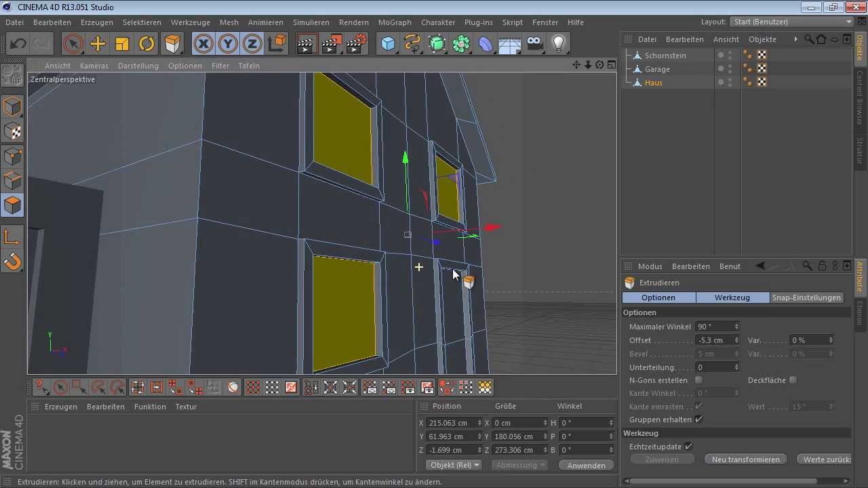Click the yellow honeycomb icon in bottom toolbar
Screen dimensions: 868x488
click(x=485, y=388)
